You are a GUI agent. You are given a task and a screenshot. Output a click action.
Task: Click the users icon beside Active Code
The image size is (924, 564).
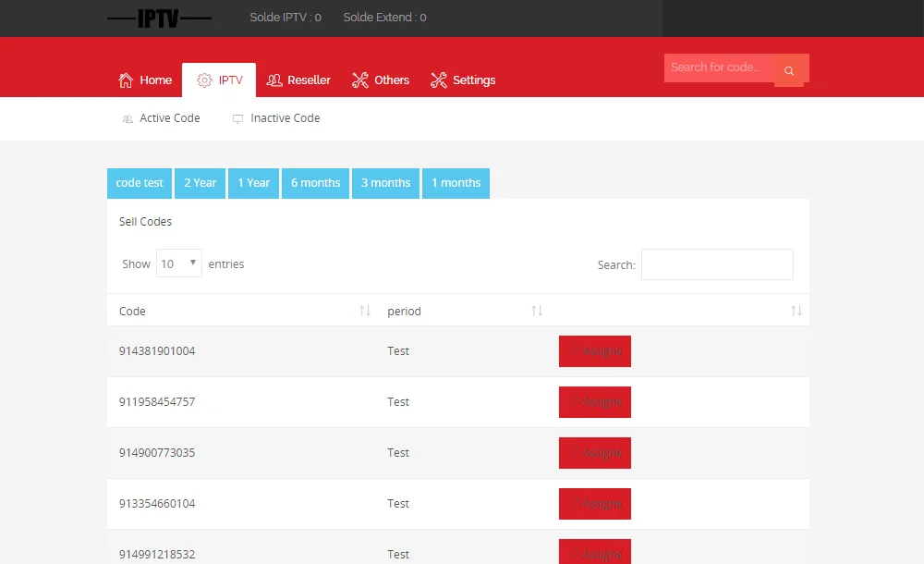pos(128,119)
